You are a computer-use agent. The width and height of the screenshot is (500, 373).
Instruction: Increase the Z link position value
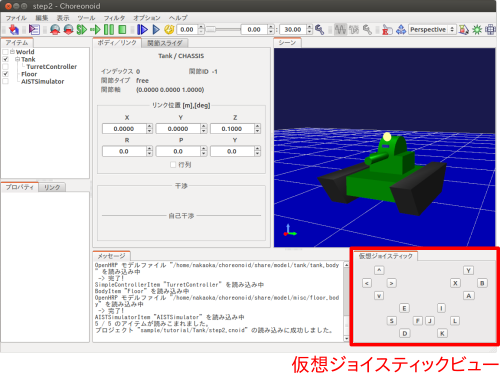coord(257,126)
